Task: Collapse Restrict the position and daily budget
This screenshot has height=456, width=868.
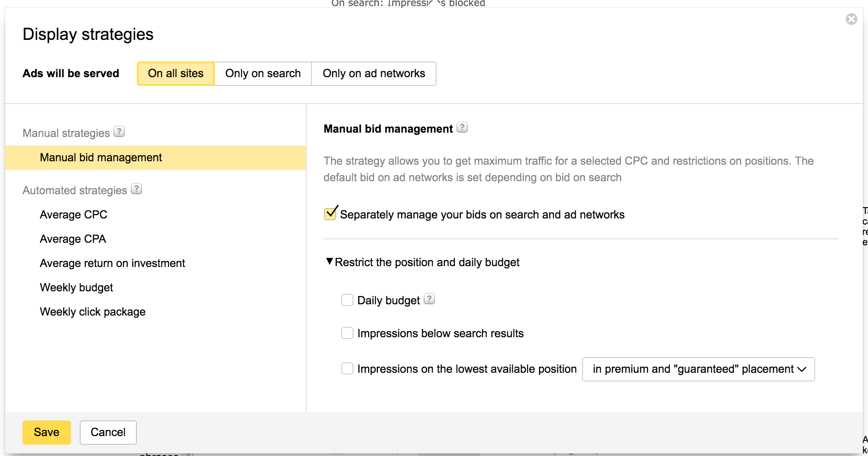Action: (x=422, y=262)
